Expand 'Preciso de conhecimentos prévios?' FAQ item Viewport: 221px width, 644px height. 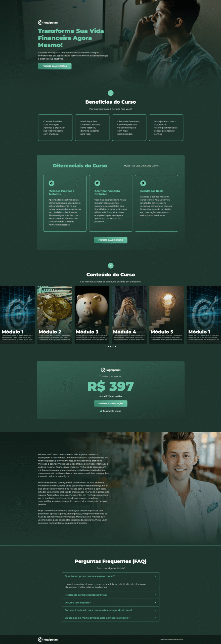point(111,595)
